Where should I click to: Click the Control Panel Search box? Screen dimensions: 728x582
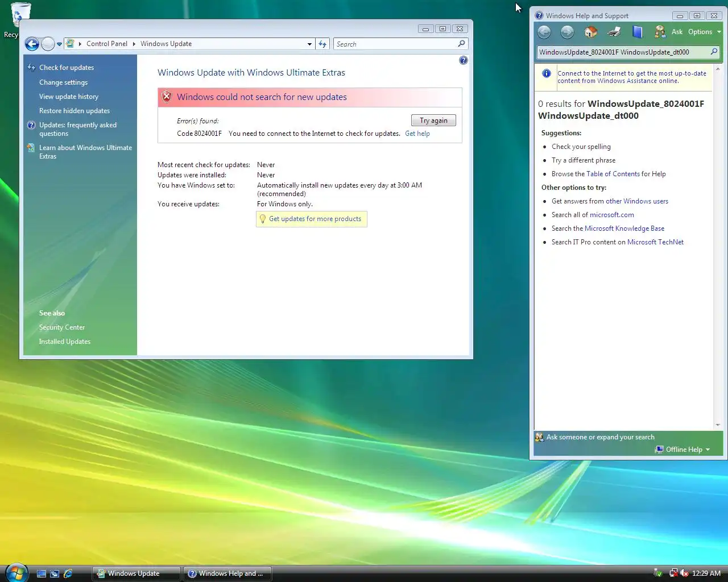(396, 44)
